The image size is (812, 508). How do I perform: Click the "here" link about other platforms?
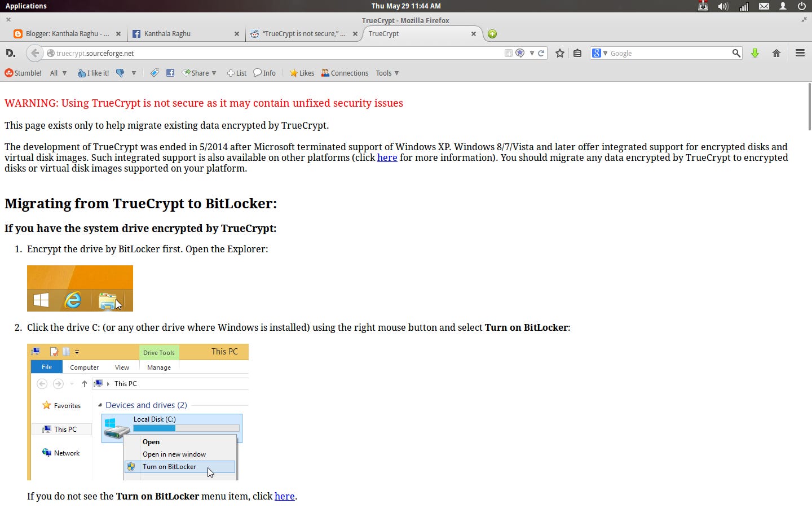coord(387,157)
